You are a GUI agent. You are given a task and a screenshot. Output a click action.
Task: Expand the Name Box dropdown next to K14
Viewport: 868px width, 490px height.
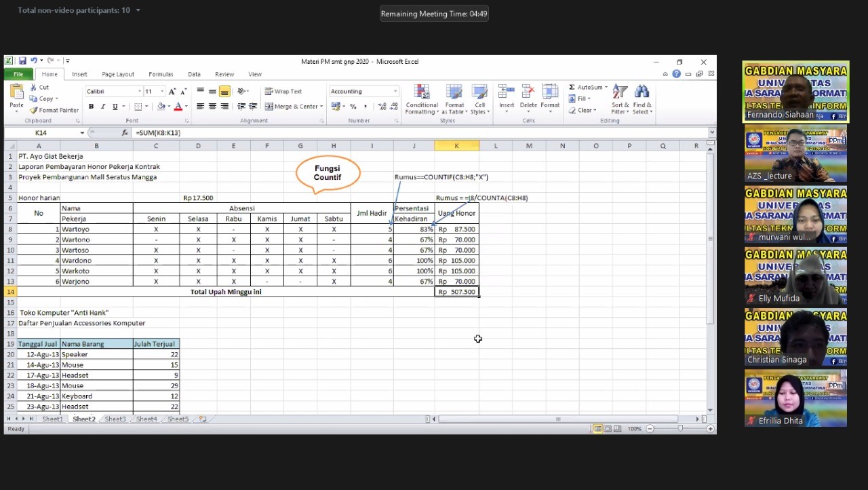[82, 133]
